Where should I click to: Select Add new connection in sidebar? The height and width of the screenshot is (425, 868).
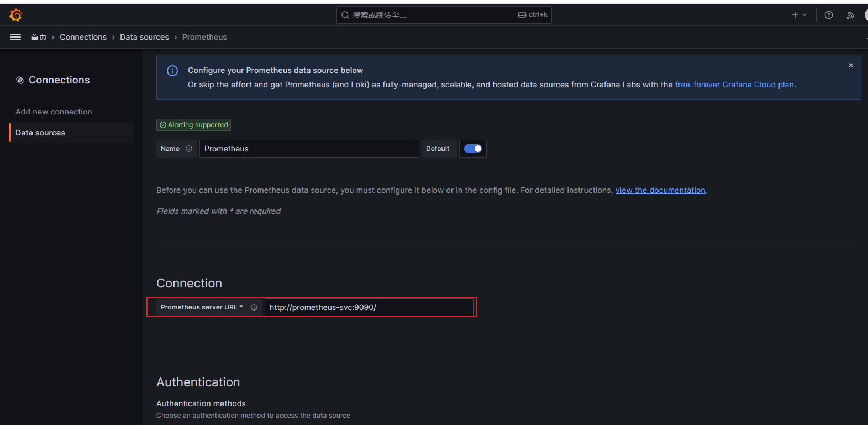click(x=54, y=112)
